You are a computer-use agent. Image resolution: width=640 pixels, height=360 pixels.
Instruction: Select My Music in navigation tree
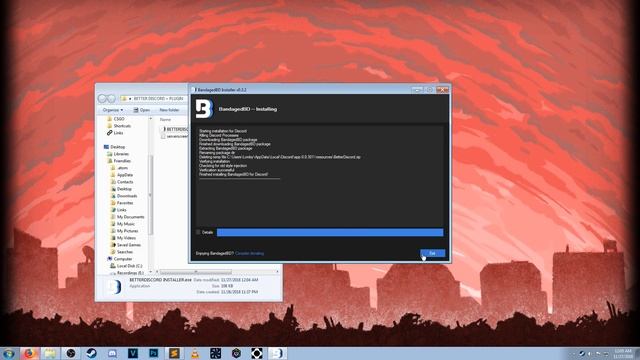(126, 224)
